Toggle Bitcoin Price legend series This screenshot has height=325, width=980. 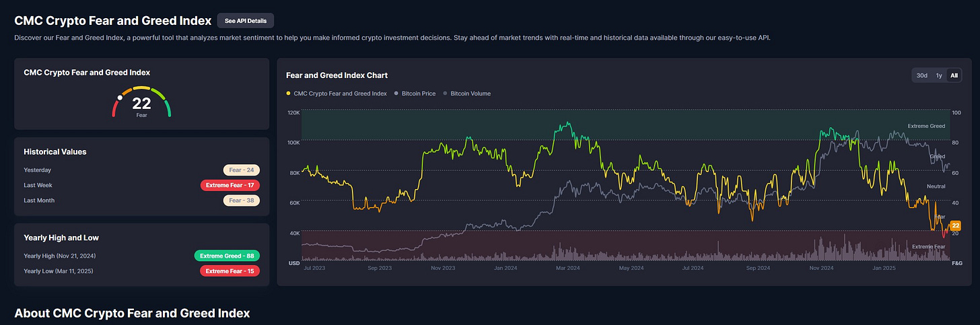(x=415, y=94)
